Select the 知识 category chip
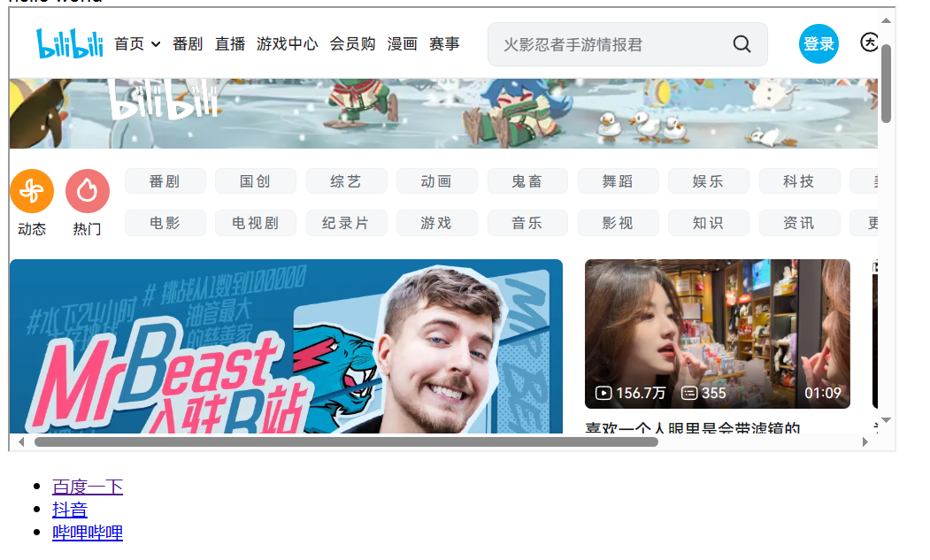The width and height of the screenshot is (930, 560). pos(708,222)
